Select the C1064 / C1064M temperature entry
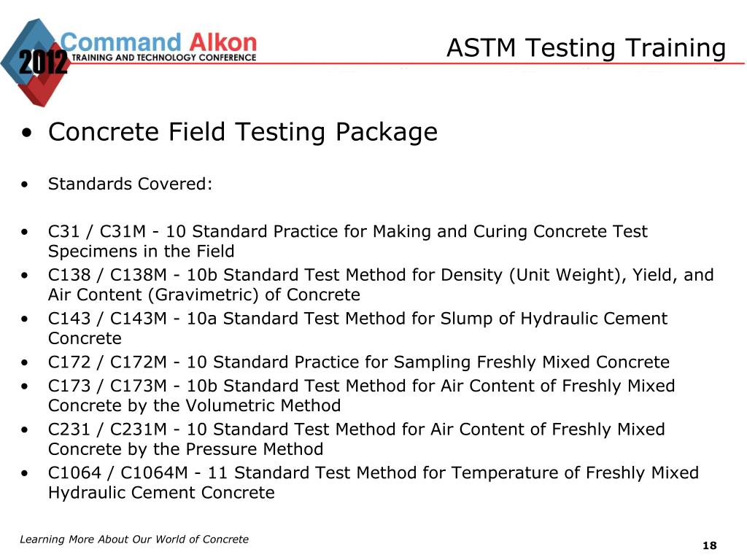The height and width of the screenshot is (560, 747). (x=373, y=483)
